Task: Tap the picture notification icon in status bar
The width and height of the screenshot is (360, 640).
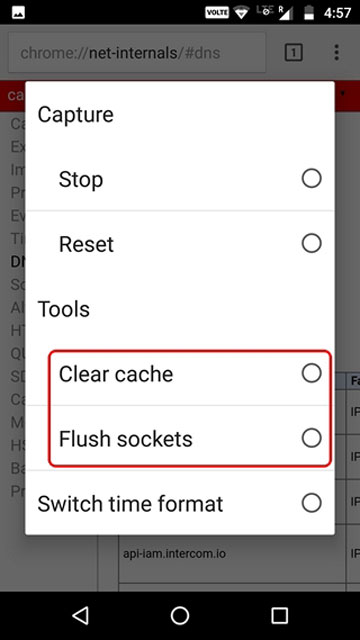Action: coord(18,12)
